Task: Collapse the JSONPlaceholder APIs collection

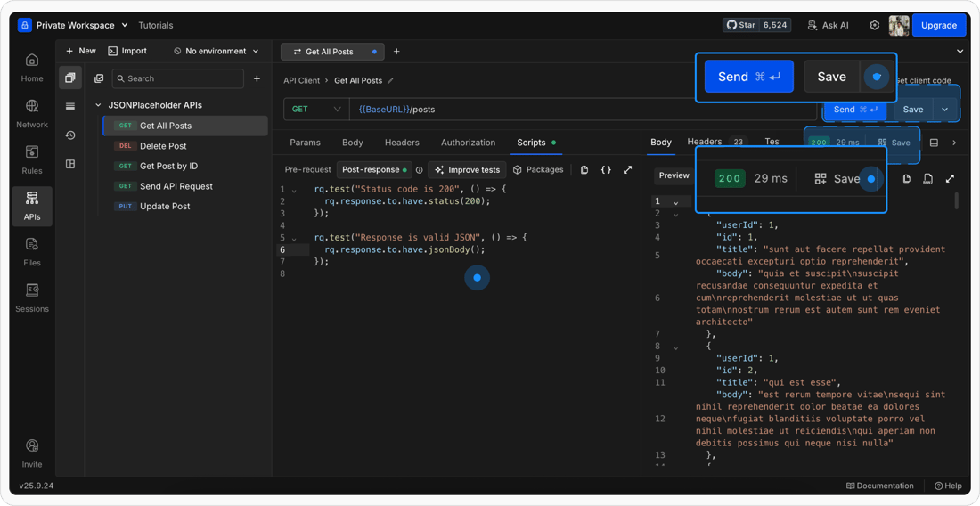Action: (98, 105)
